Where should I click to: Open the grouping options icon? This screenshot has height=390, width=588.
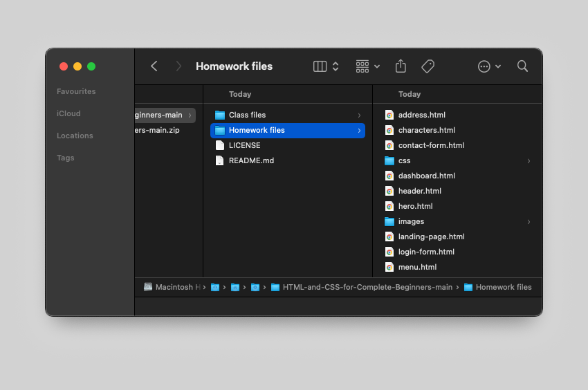[x=362, y=66]
